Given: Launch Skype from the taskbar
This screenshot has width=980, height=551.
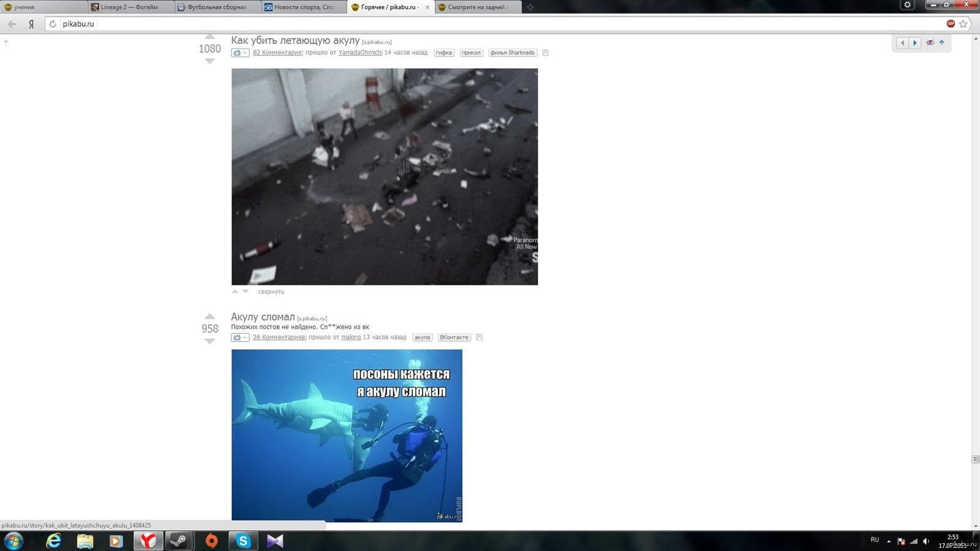Looking at the screenshot, I should [243, 541].
